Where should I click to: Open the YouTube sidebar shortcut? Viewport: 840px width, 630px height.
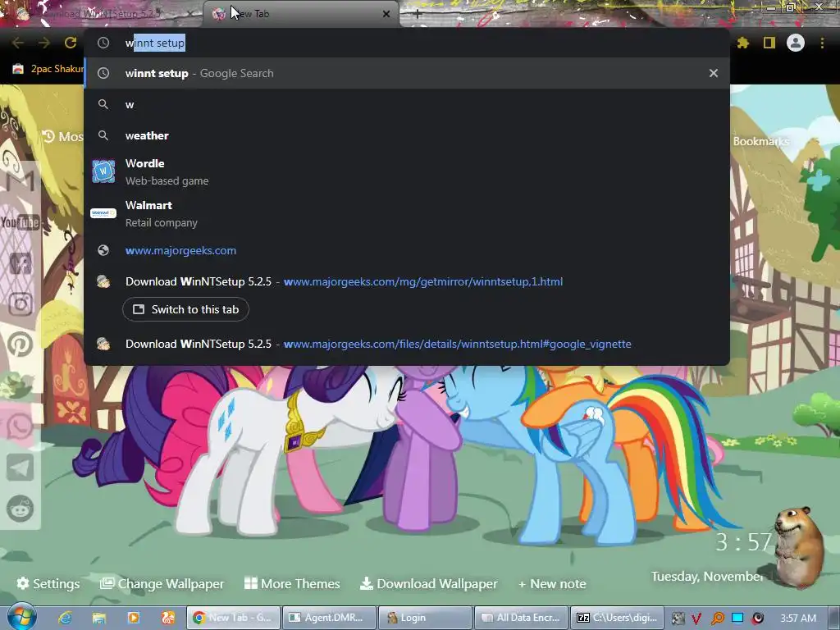[x=21, y=222]
